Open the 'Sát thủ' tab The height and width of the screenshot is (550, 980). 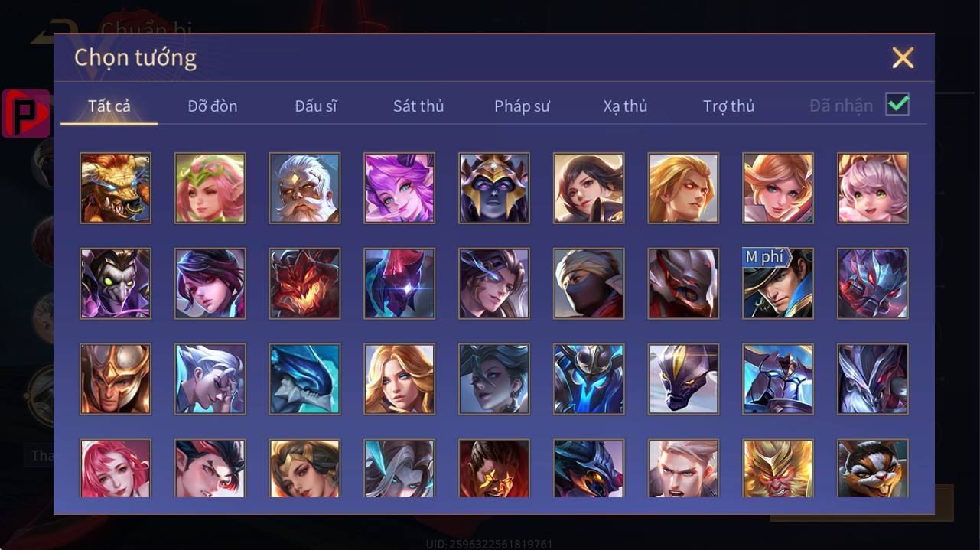[x=418, y=106]
